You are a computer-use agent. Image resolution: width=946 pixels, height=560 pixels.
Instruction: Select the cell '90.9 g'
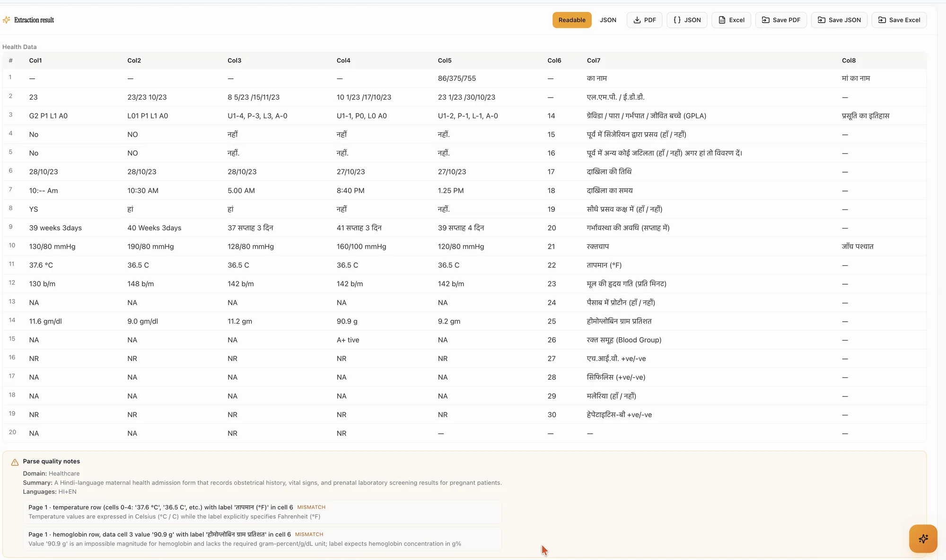[x=347, y=322]
